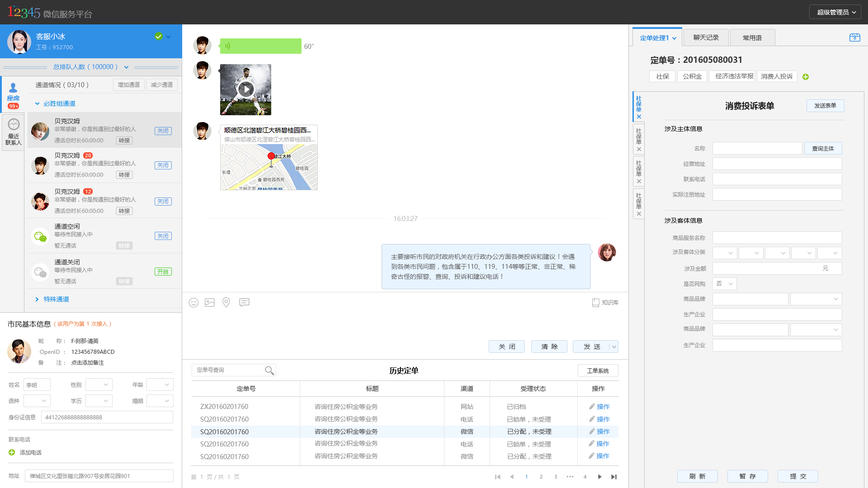Close the idle channel with 关闭 button
Viewport: 868px width, 488px height.
click(x=163, y=236)
